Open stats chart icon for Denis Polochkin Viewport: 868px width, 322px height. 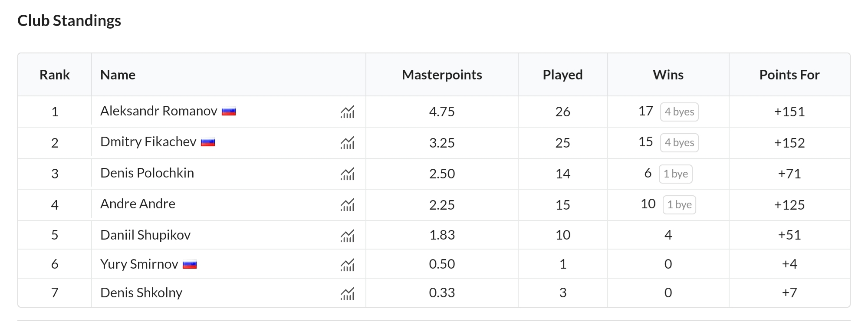(347, 174)
